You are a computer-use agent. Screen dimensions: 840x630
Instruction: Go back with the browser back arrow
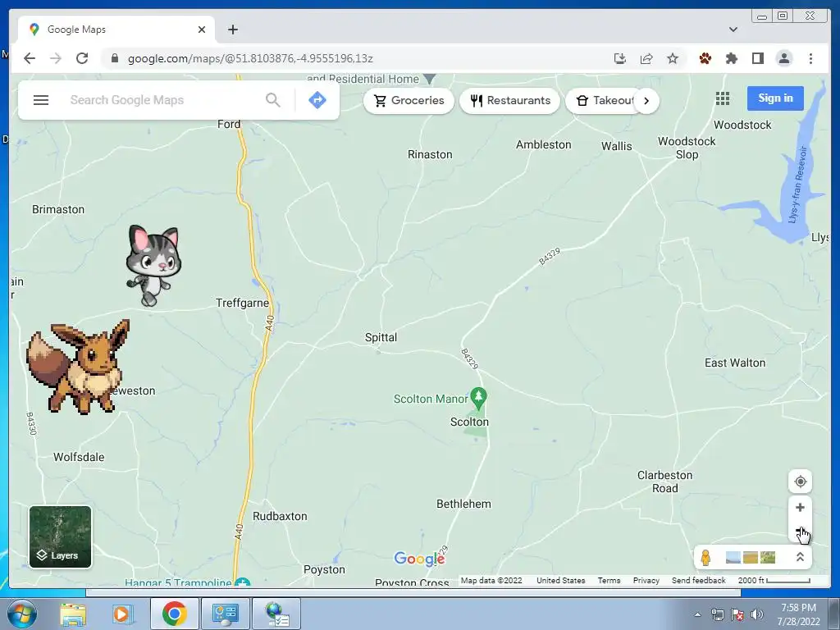point(30,58)
